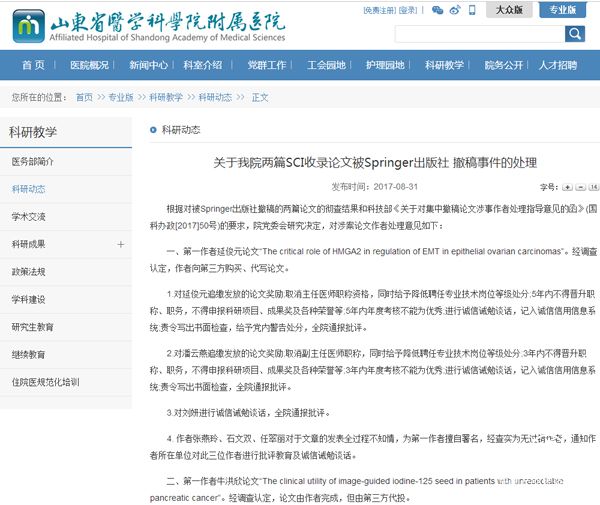The image size is (600, 505).
Task: Select 学科建设 in sidebar
Action: (x=66, y=300)
